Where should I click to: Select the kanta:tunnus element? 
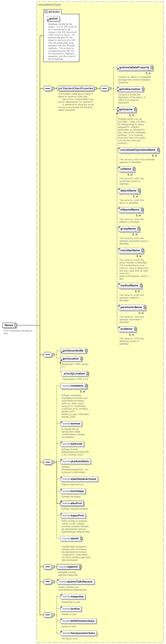coord(71,423)
